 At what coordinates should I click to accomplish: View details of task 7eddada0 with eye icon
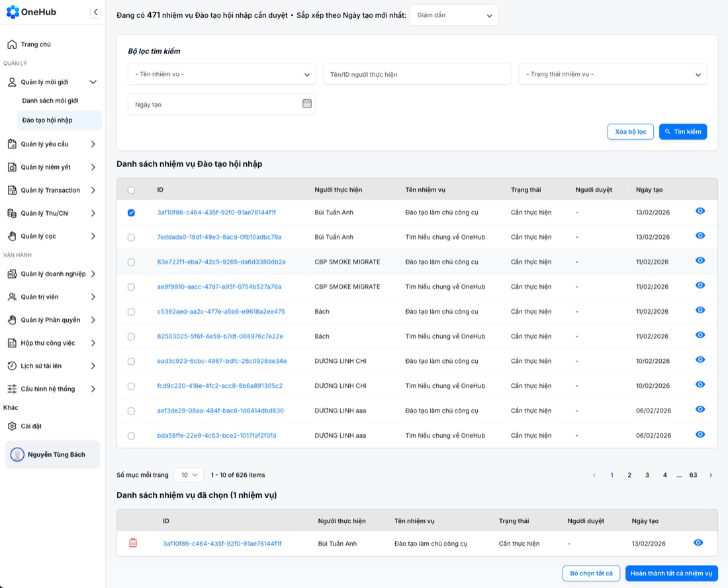(x=700, y=236)
